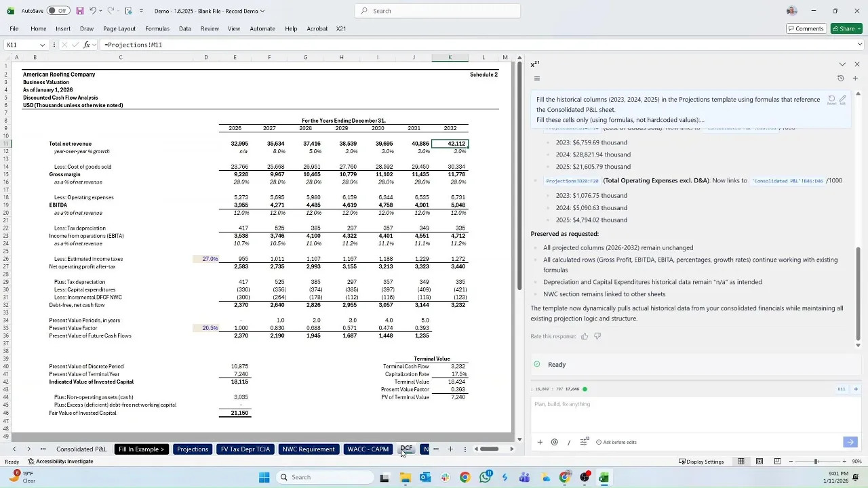Expand the Name Box dropdown arrow
Image resolution: width=868 pixels, height=488 pixels.
[42, 45]
